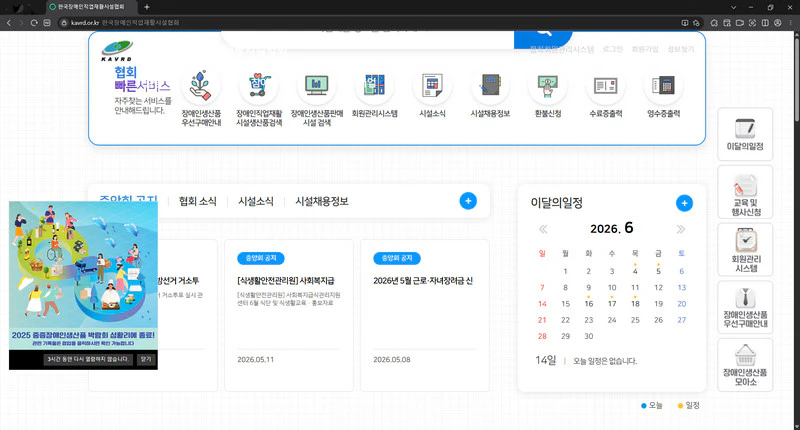
Task: Open the 환불신청 refund icon
Action: (548, 86)
